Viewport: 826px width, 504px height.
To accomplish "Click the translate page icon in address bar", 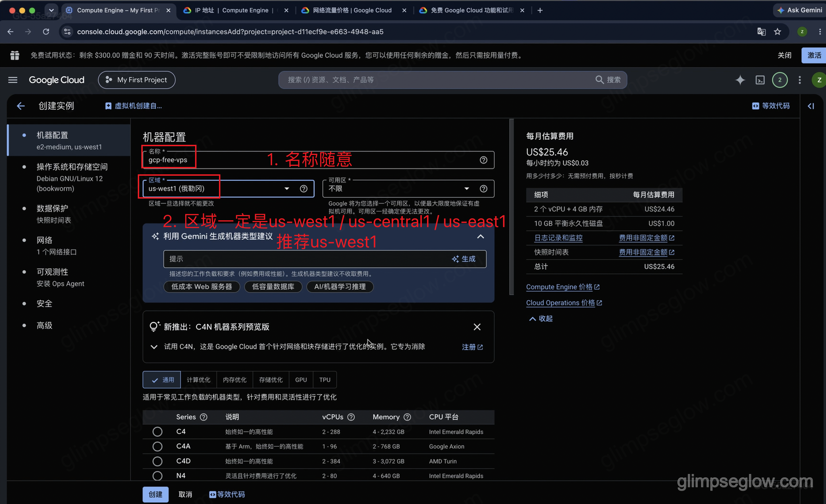I will tap(761, 32).
